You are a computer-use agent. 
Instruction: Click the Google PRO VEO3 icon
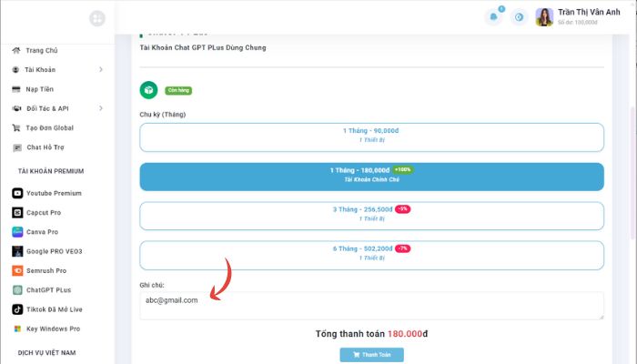point(17,251)
